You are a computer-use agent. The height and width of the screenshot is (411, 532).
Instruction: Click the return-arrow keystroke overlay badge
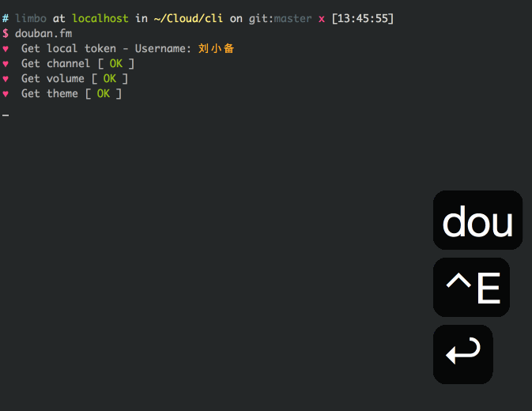tap(462, 354)
